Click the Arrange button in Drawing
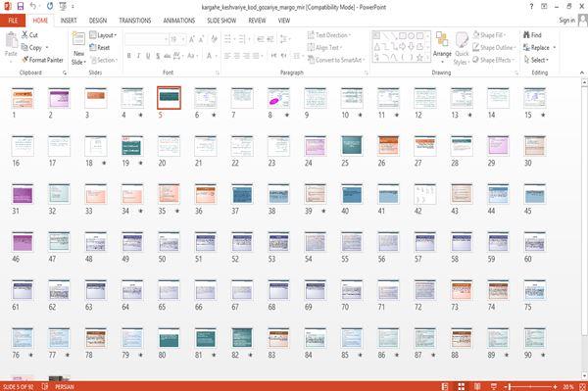Image resolution: width=588 pixels, height=391 pixels. pos(442,49)
